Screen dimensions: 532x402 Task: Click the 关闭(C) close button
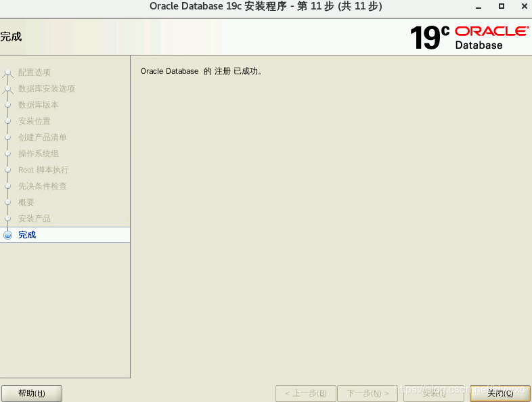pos(500,393)
